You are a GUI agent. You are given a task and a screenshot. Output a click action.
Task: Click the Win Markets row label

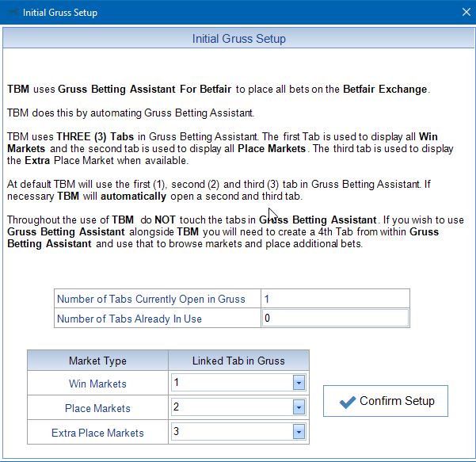click(x=97, y=384)
